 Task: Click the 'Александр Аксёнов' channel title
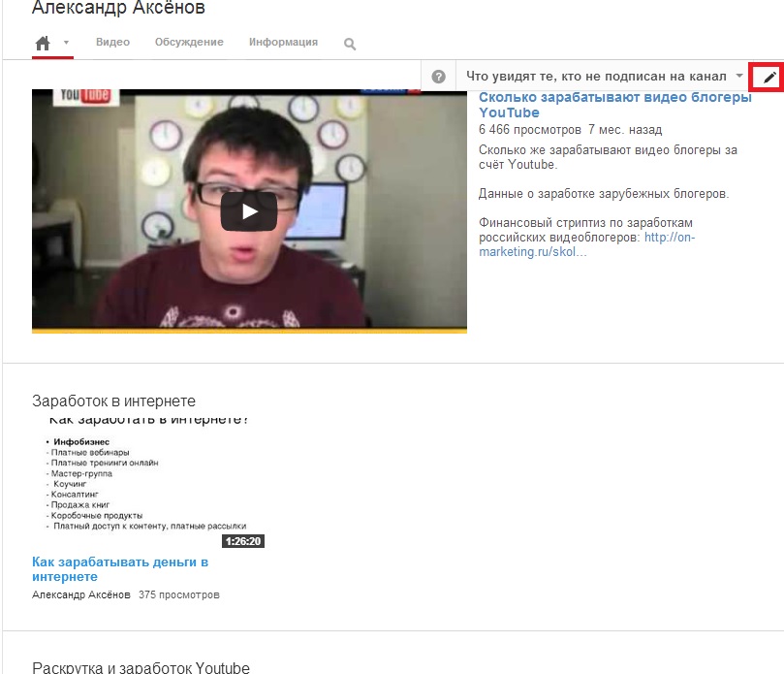tap(118, 8)
